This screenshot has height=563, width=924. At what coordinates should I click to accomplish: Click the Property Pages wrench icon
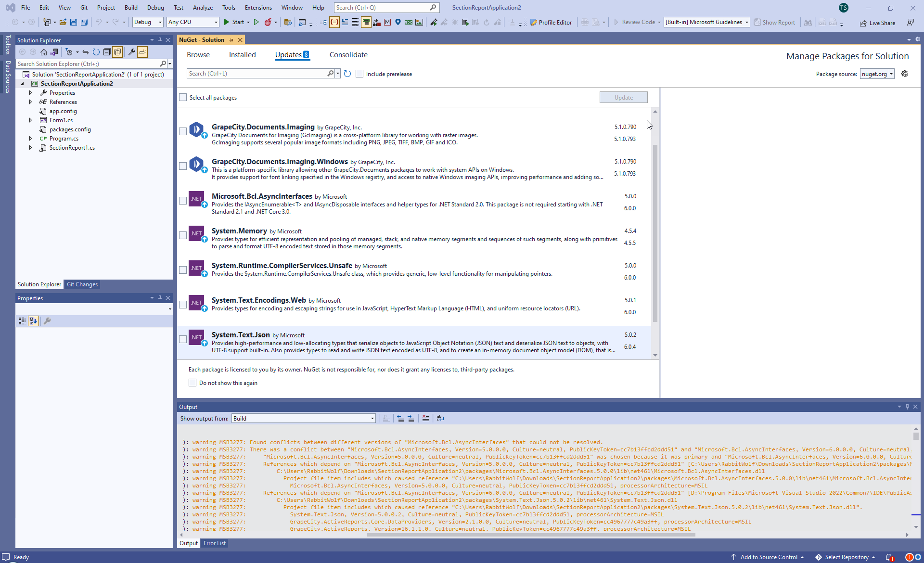tap(47, 321)
